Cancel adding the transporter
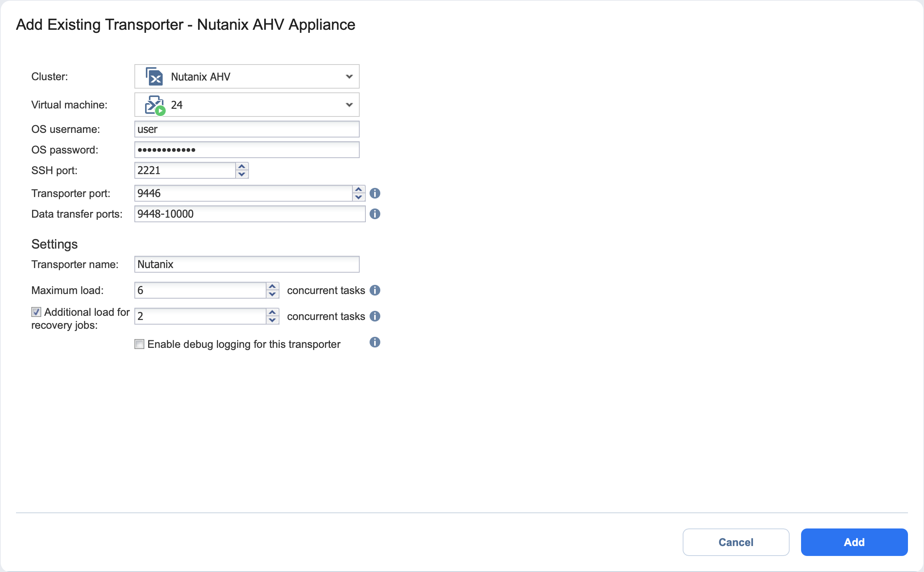Viewport: 924px width, 572px height. [x=735, y=542]
